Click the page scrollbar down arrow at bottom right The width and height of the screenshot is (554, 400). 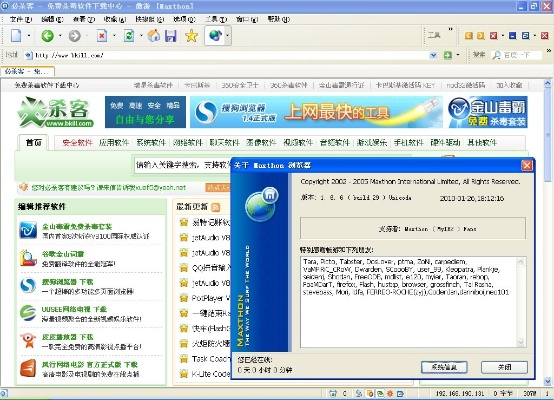pyautogui.click(x=548, y=382)
